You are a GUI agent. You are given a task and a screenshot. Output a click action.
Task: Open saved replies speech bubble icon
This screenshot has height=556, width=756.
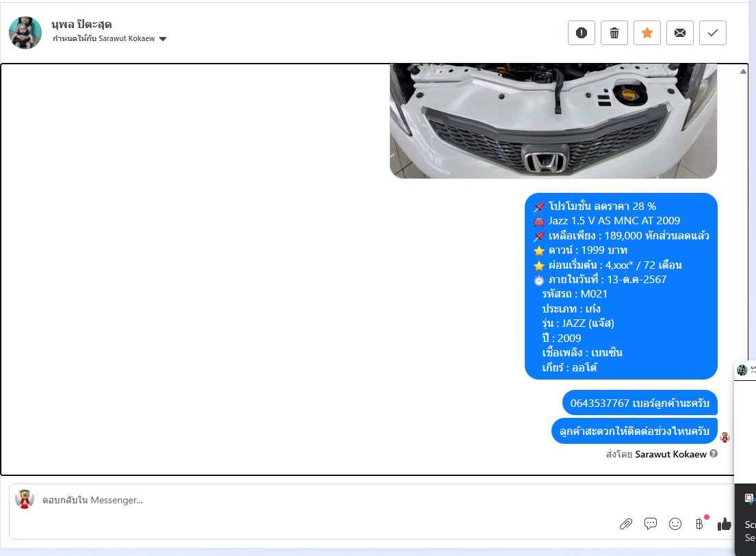tap(651, 524)
